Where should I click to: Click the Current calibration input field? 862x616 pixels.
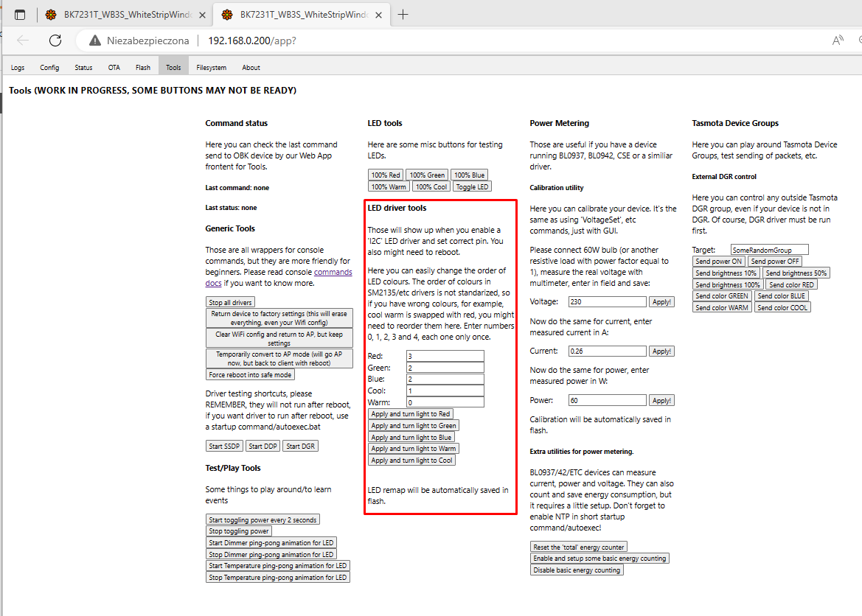tap(608, 351)
